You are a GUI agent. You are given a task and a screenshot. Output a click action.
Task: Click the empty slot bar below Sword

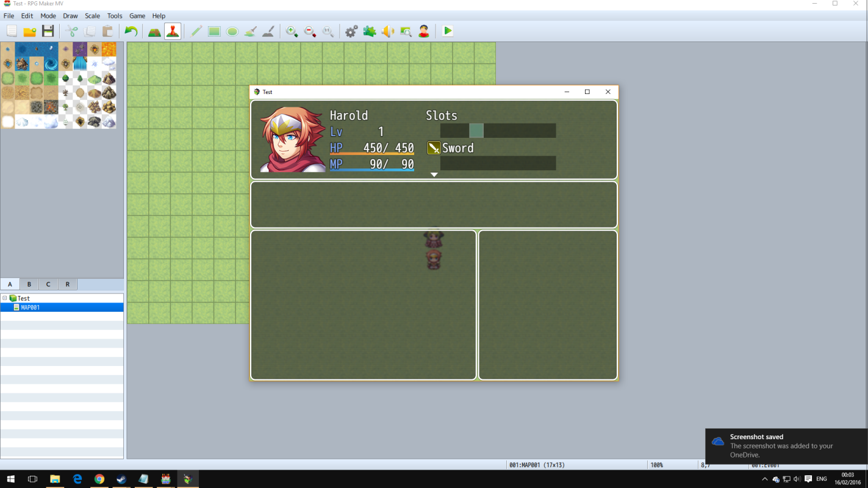[498, 163]
